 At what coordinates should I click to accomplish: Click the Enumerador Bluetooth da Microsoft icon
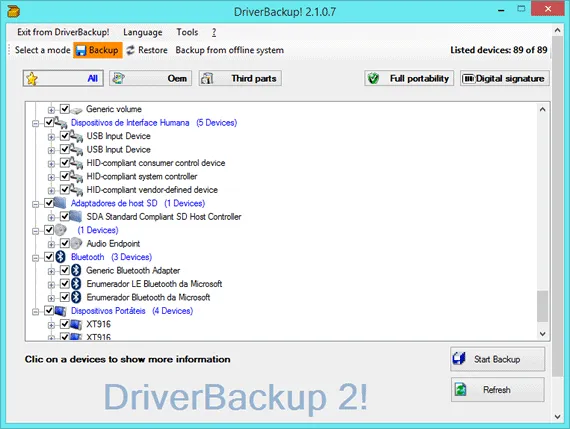[76, 297]
